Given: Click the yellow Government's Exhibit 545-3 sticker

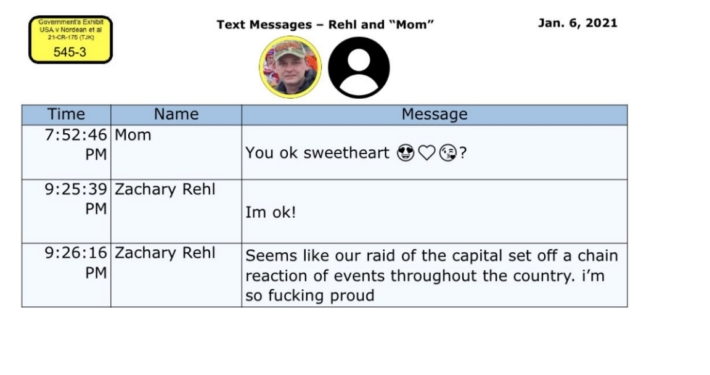Looking at the screenshot, I should pyautogui.click(x=70, y=39).
